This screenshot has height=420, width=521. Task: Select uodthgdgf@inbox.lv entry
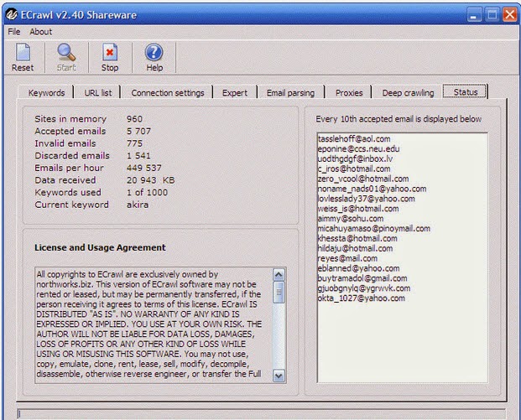[355, 158]
